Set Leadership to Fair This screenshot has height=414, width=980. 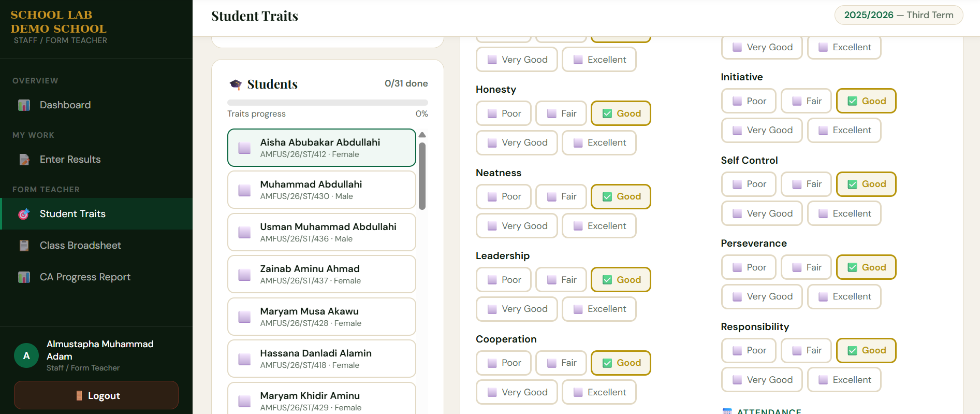click(561, 280)
